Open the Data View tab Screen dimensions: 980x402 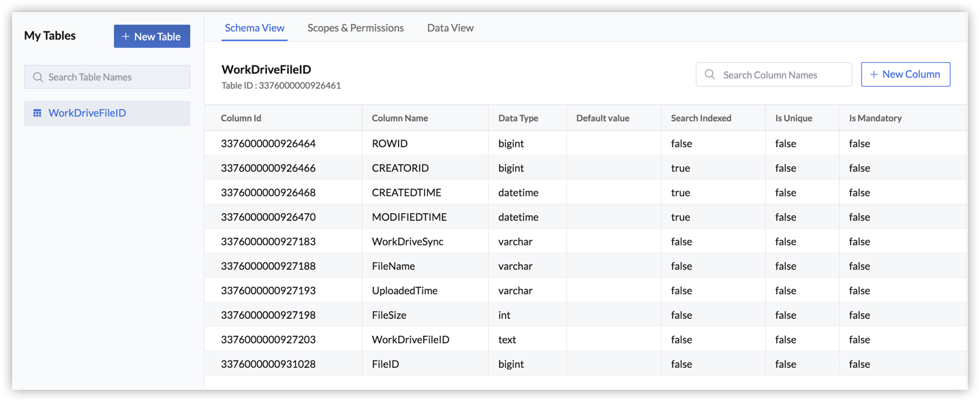click(450, 28)
